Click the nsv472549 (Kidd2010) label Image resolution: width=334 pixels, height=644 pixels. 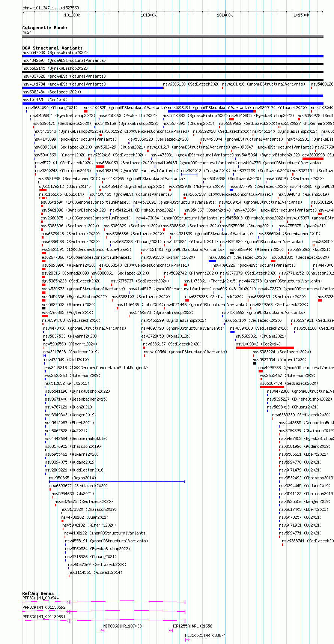click(x=66, y=360)
